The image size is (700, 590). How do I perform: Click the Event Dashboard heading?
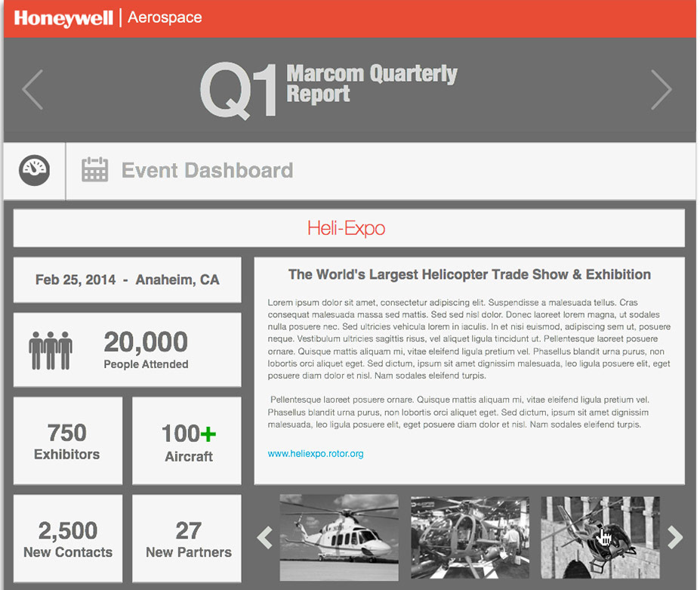(208, 171)
